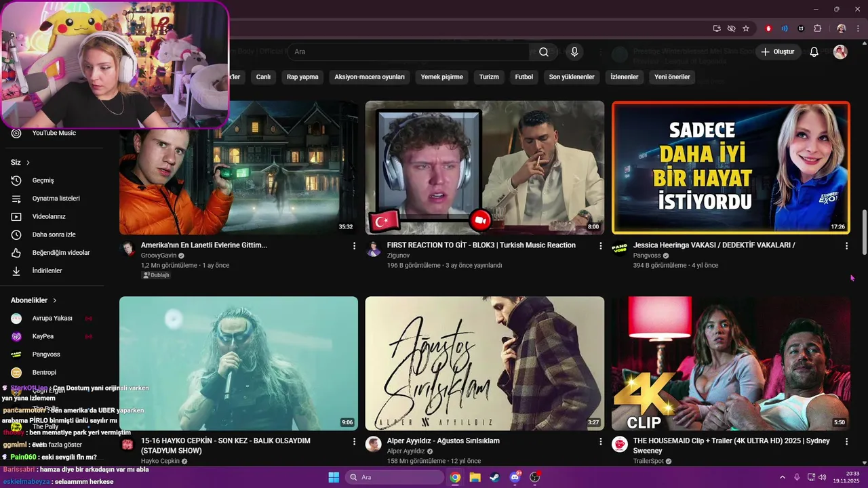This screenshot has height=488, width=868.
Task: Open options menu for Amerika'nın En Lanetli video
Action: (x=354, y=246)
